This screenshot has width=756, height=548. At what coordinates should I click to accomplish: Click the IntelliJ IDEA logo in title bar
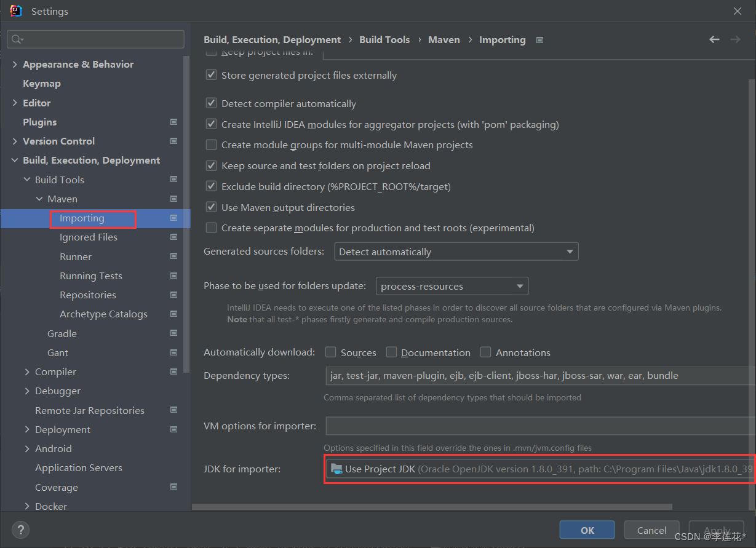(x=16, y=11)
